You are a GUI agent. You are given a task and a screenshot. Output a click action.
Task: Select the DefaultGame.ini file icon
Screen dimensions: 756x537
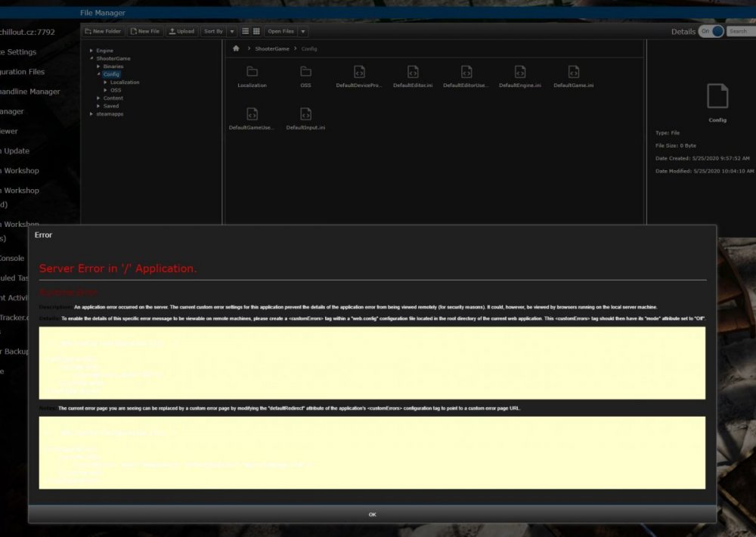pyautogui.click(x=573, y=73)
